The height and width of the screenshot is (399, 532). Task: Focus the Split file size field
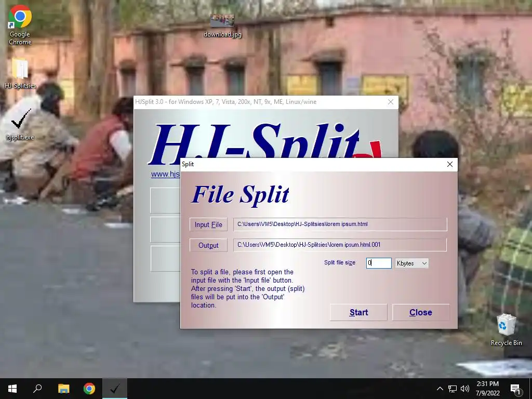pos(379,263)
